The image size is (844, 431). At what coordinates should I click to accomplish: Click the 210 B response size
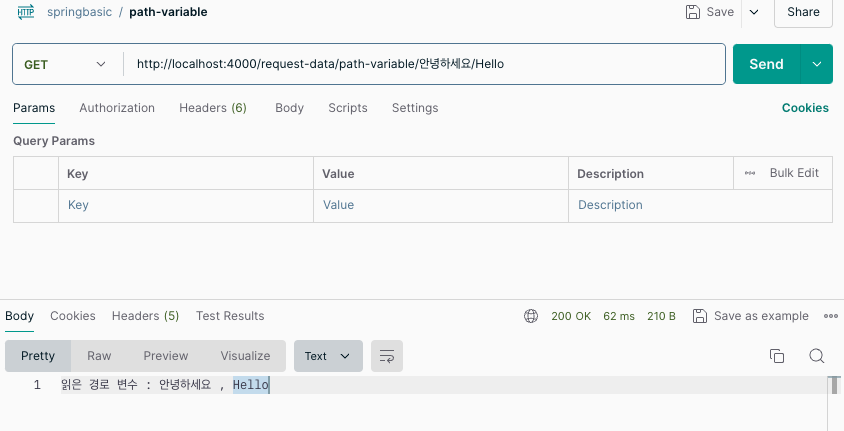[661, 316]
